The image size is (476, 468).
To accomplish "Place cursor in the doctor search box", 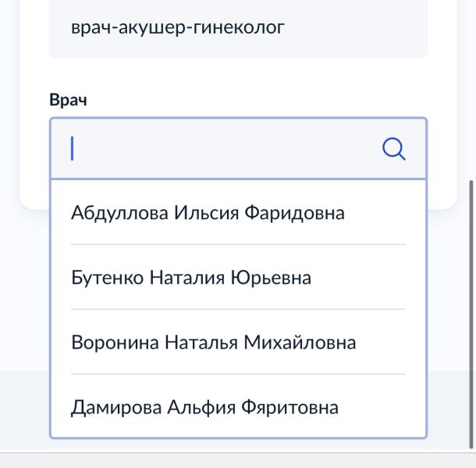I will click(218, 149).
